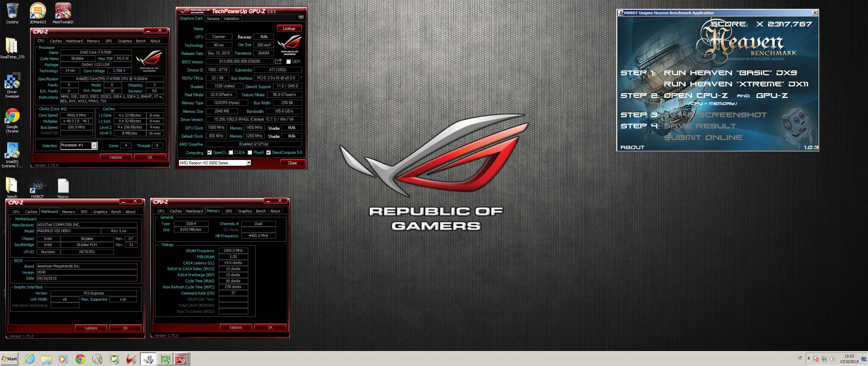
Task: Click the BIOS export share icon in GPU-Z
Action: [x=278, y=61]
